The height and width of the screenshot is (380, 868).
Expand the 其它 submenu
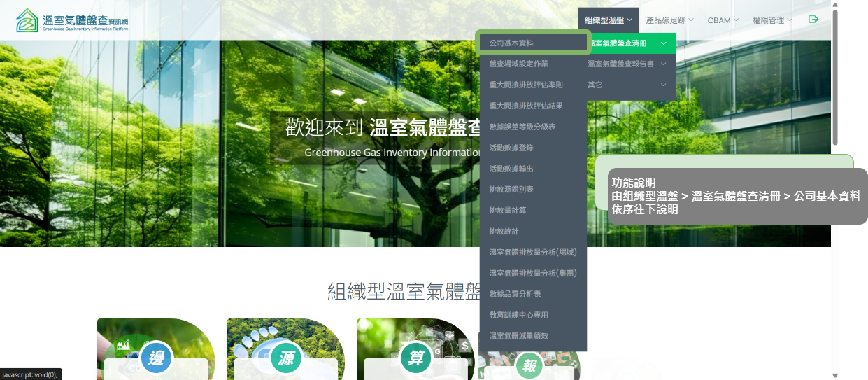[627, 85]
